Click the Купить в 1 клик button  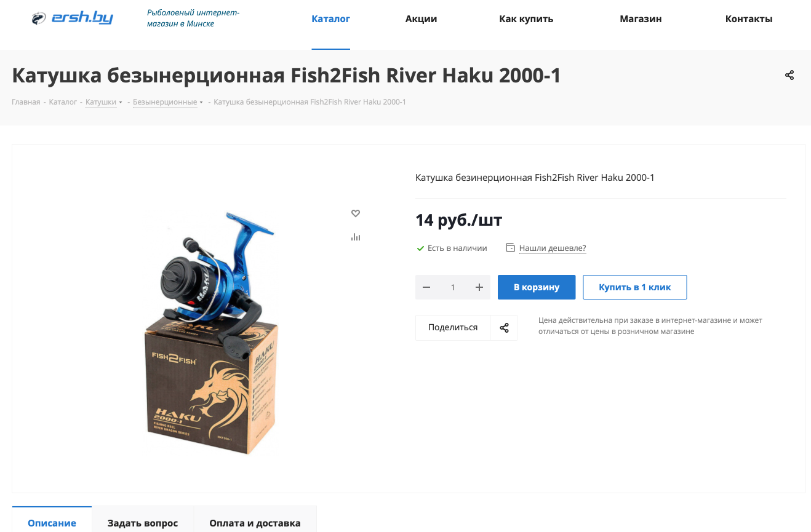(x=635, y=287)
